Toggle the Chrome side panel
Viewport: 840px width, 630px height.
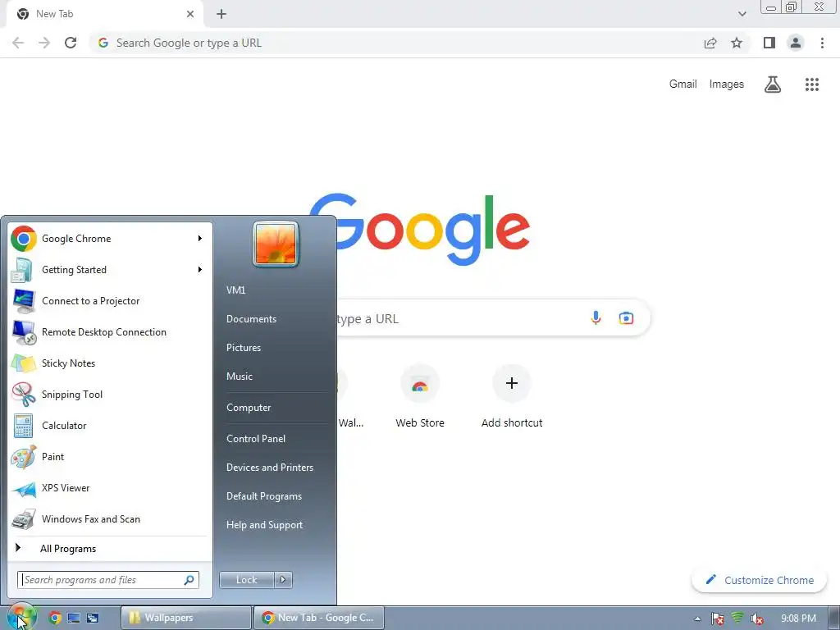coord(769,43)
